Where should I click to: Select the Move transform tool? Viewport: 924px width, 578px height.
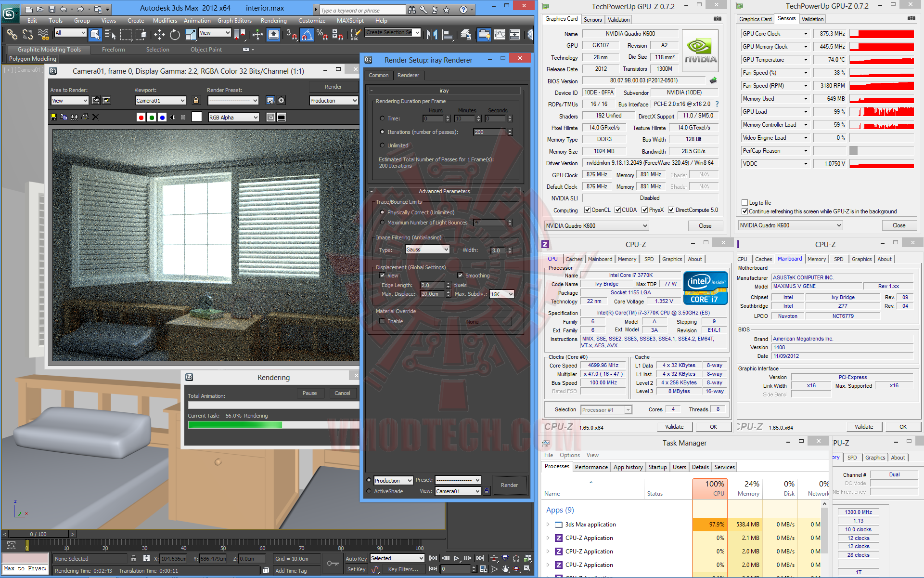tap(159, 35)
